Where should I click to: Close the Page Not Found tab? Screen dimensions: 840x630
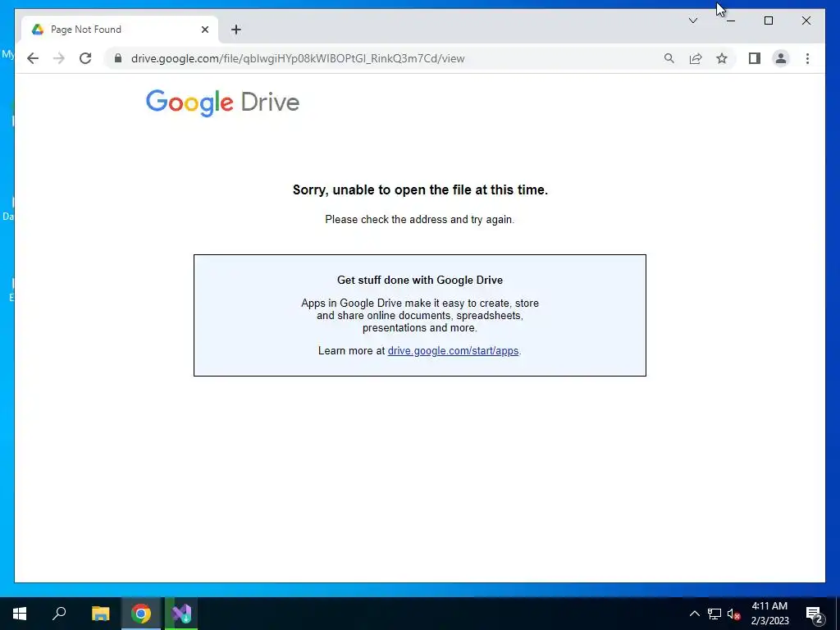pyautogui.click(x=204, y=30)
